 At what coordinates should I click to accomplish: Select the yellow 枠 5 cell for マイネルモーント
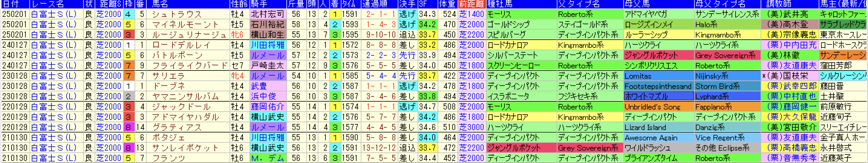click(x=128, y=25)
